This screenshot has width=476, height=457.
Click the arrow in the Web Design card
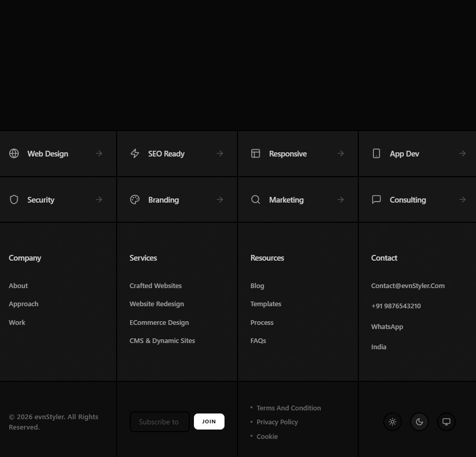(99, 153)
